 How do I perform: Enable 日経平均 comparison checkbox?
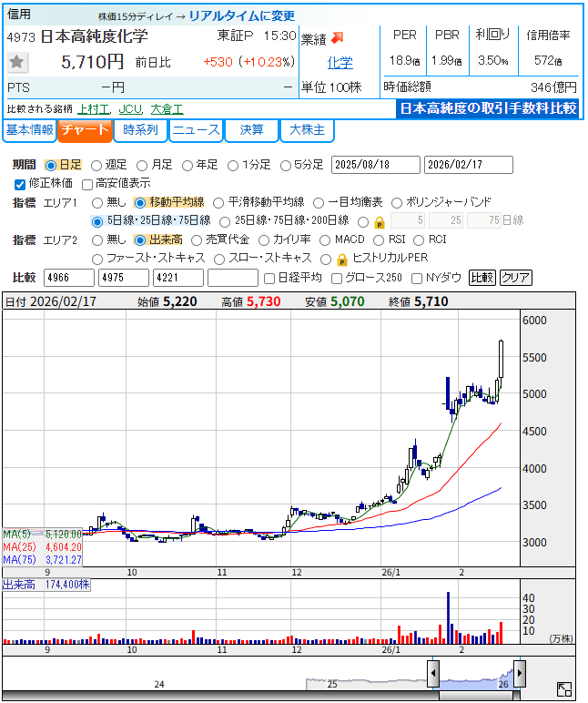pyautogui.click(x=269, y=279)
